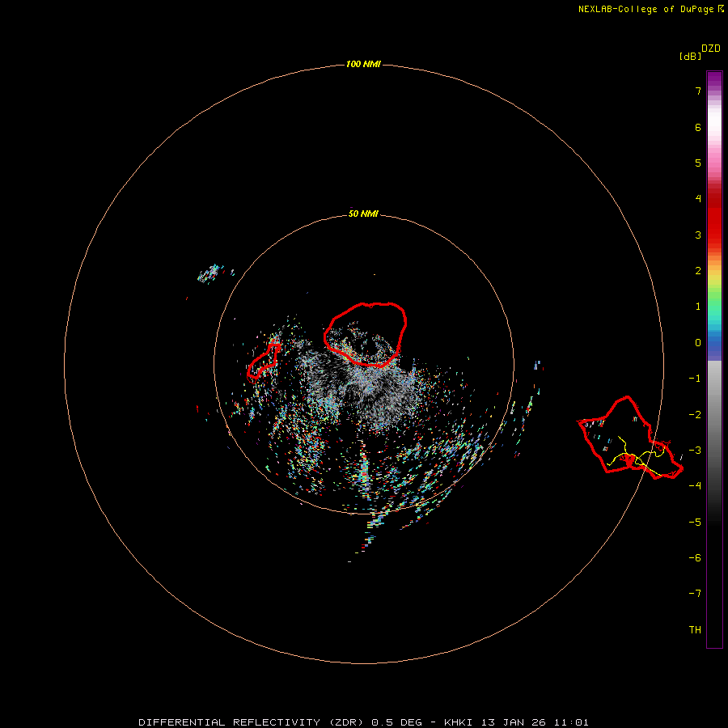
Task: Click the 0.5 DEG elevation in the caption
Action: coord(396,722)
